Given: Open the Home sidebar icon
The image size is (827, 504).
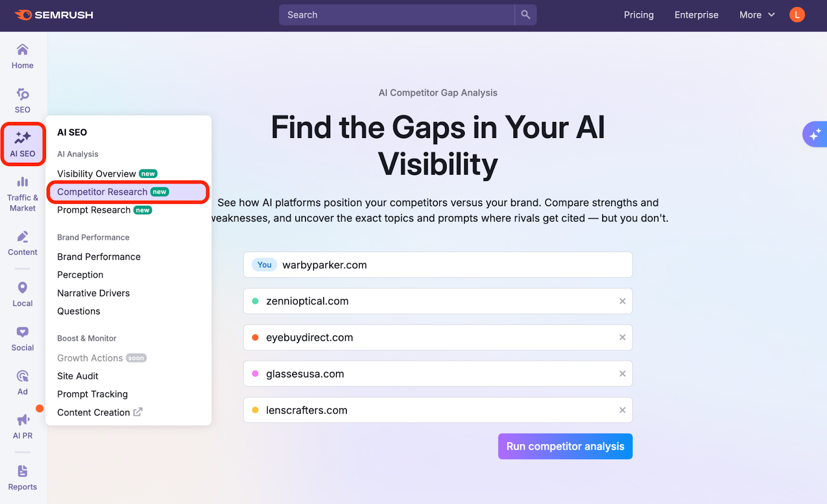Looking at the screenshot, I should click(22, 56).
